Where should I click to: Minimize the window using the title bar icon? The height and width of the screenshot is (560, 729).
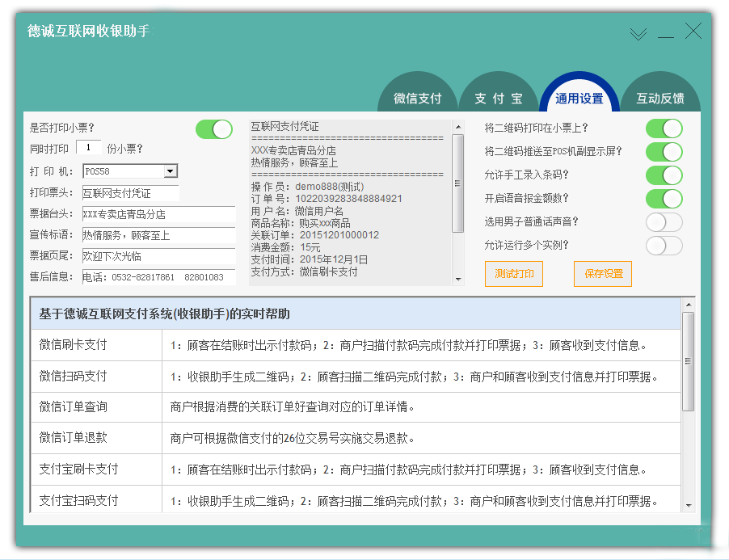665,33
